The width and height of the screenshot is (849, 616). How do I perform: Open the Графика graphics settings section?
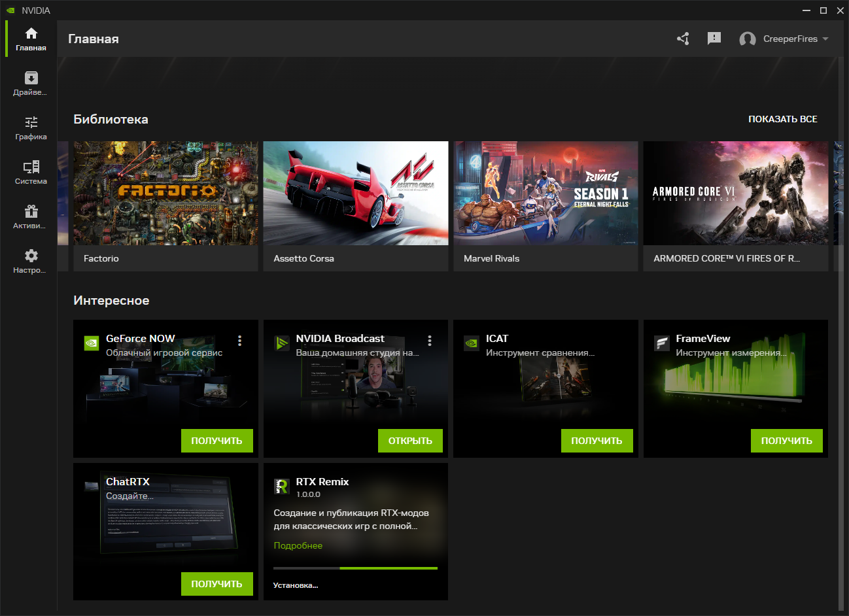[31, 128]
